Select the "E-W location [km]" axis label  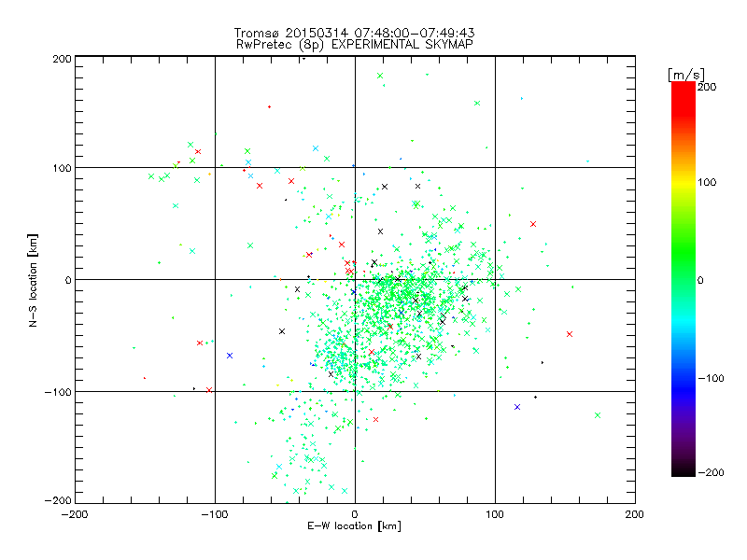(354, 526)
